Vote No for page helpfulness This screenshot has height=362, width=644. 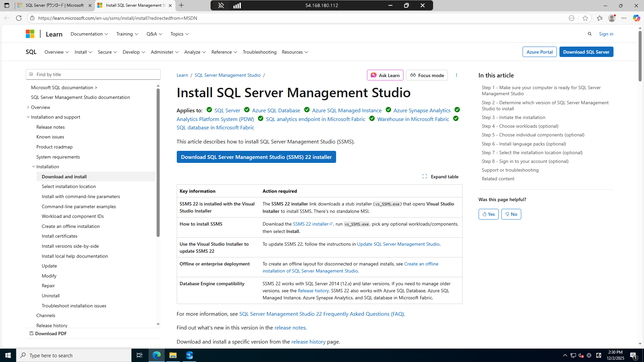pyautogui.click(x=511, y=214)
